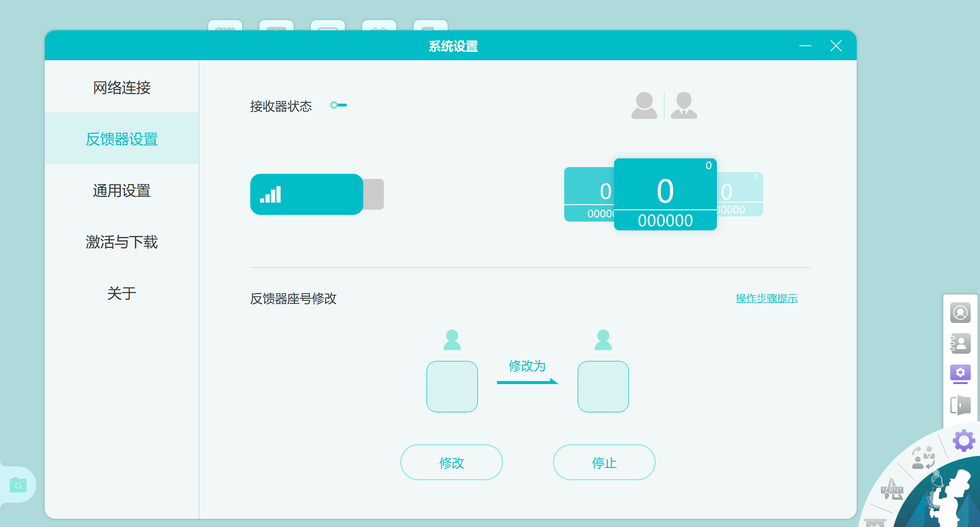Click the 修改 button
The height and width of the screenshot is (527, 980).
[x=452, y=462]
